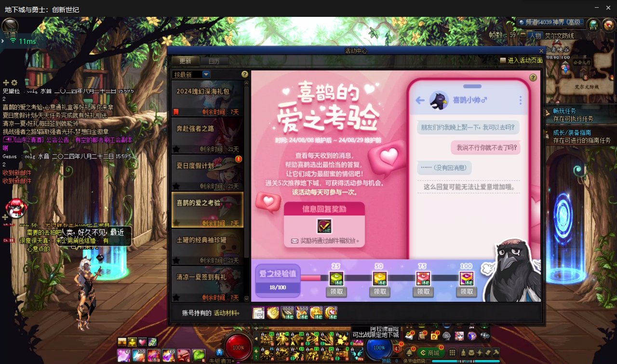Screen dimensions: 617x364
Task: Click the chat message 我说不行你就不去了吗?
Action: pyautogui.click(x=486, y=148)
